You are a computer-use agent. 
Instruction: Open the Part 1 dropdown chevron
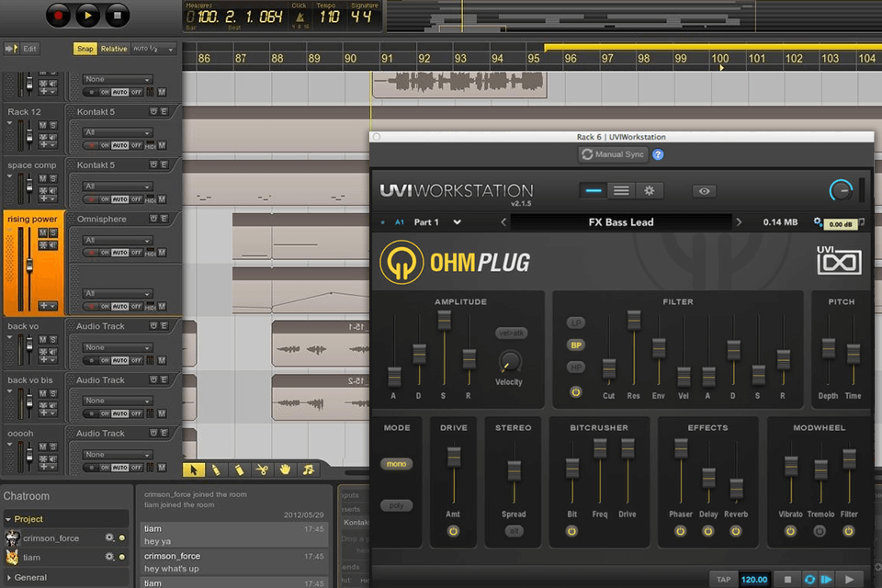457,222
